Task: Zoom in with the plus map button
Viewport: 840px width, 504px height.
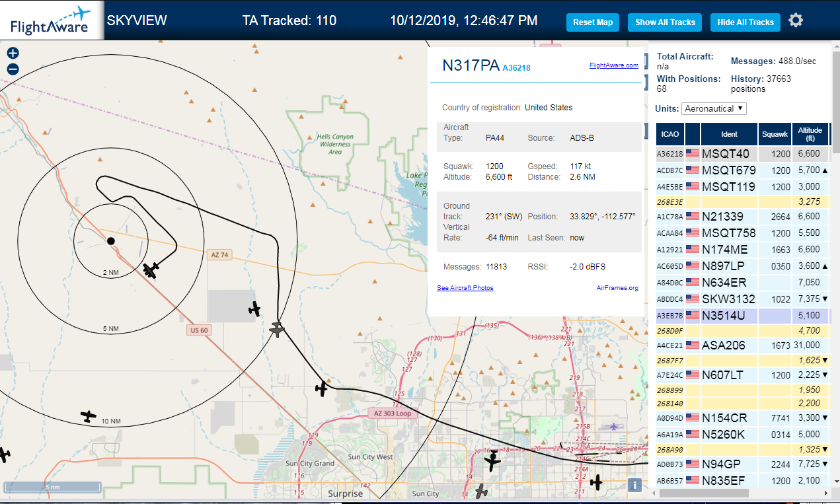Action: coord(13,54)
